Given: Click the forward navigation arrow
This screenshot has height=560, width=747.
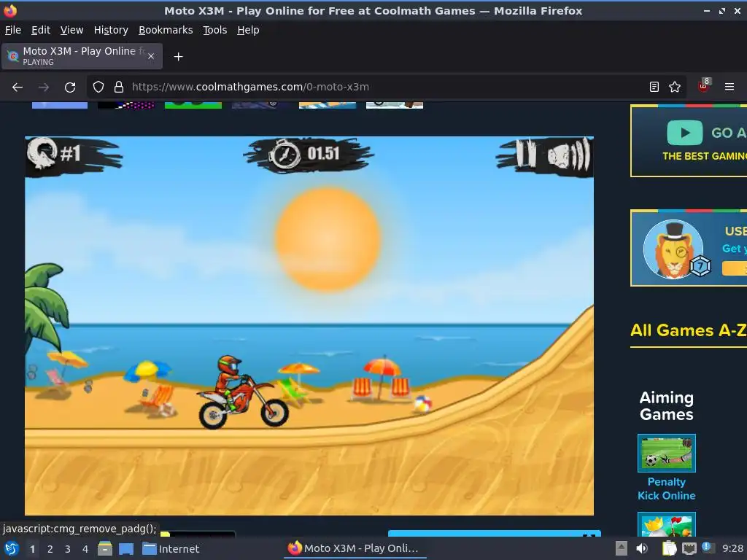Looking at the screenshot, I should click(44, 87).
